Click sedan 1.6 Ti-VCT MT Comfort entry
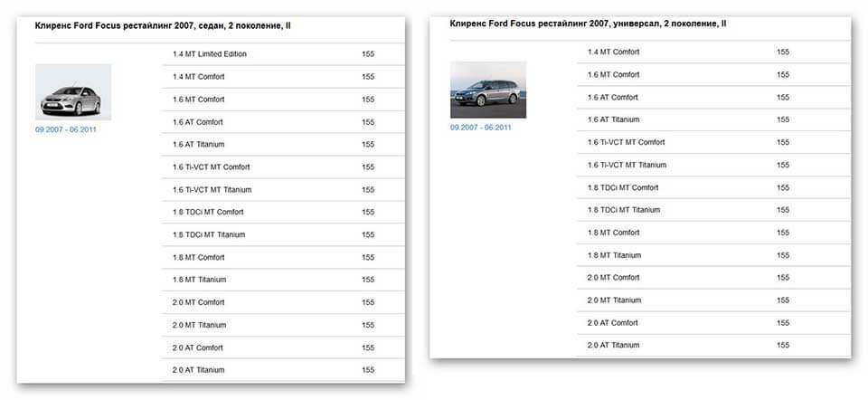The width and height of the screenshot is (868, 400). click(x=212, y=167)
